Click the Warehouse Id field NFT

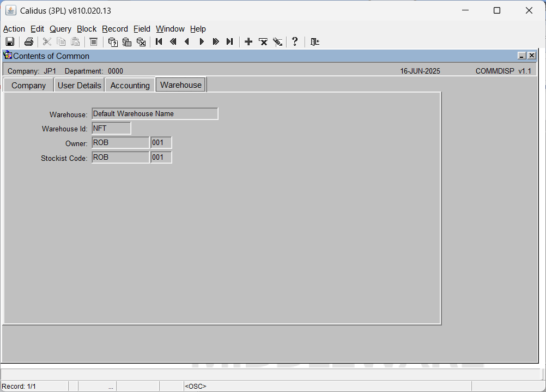[x=111, y=128]
